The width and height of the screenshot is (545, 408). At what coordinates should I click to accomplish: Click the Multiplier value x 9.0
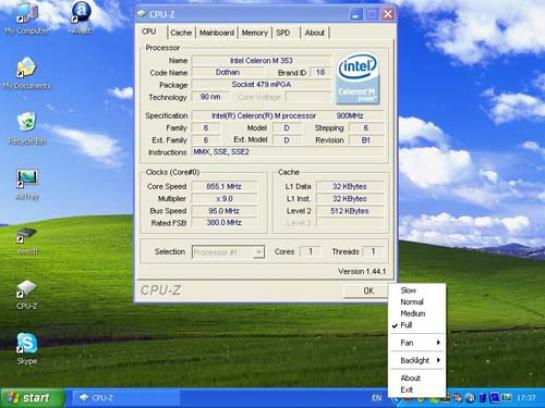224,199
